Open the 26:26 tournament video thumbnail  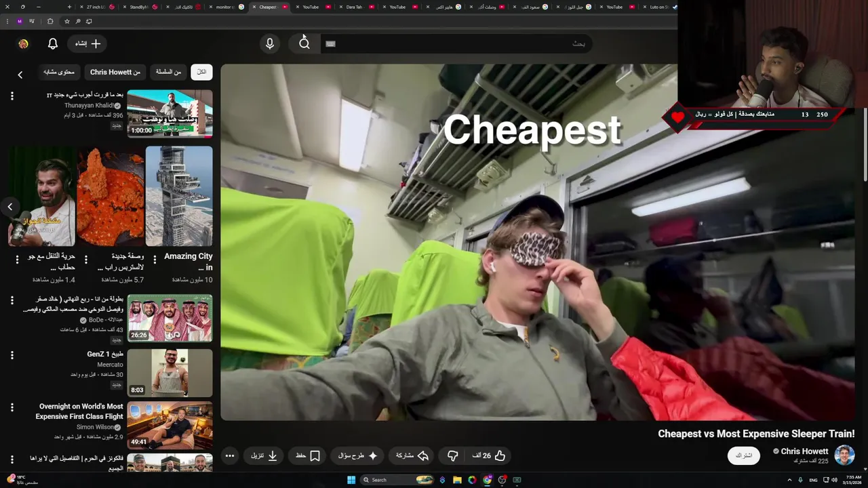[x=170, y=318]
